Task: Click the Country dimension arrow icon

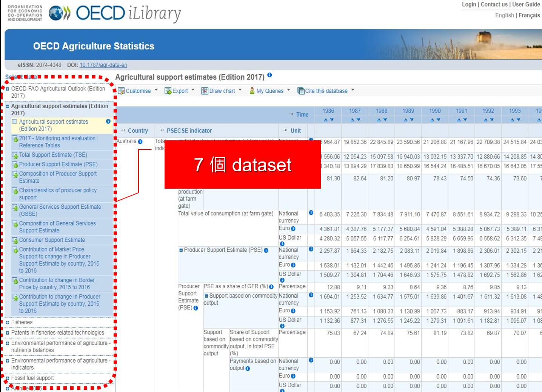Action: [x=123, y=131]
